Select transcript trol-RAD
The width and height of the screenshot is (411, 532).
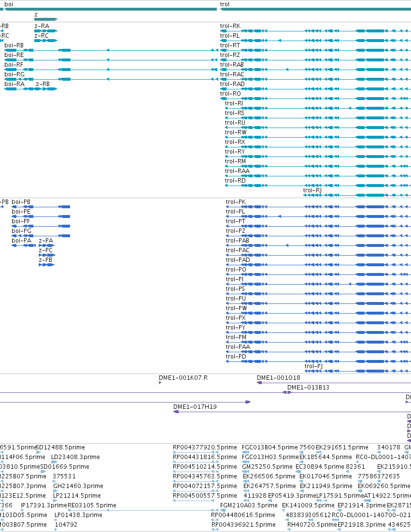pos(315,89)
